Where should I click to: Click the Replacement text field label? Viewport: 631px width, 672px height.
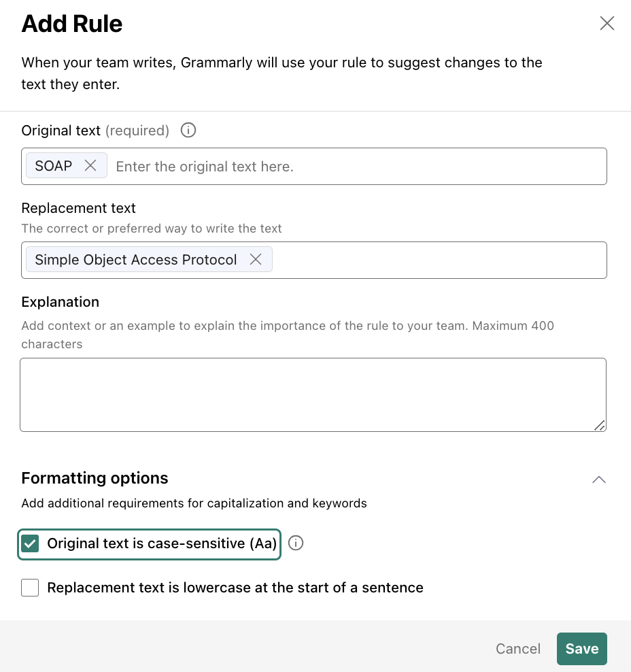point(78,208)
